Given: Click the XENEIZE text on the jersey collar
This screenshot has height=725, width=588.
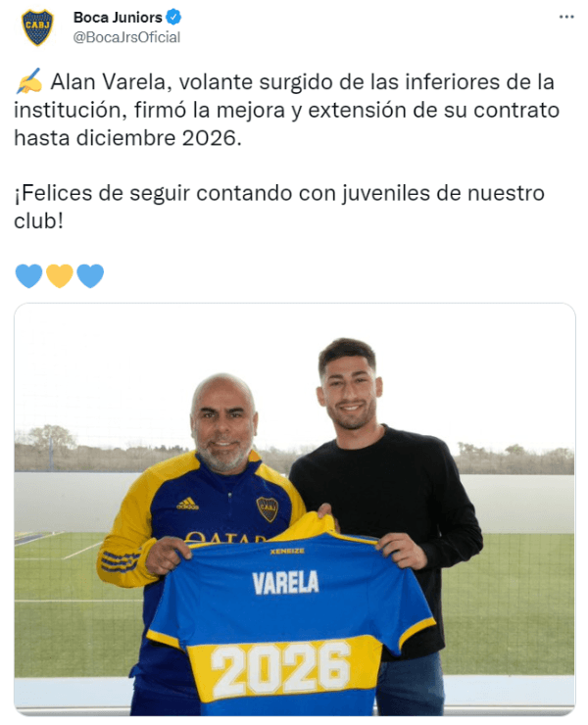Looking at the screenshot, I should [287, 552].
